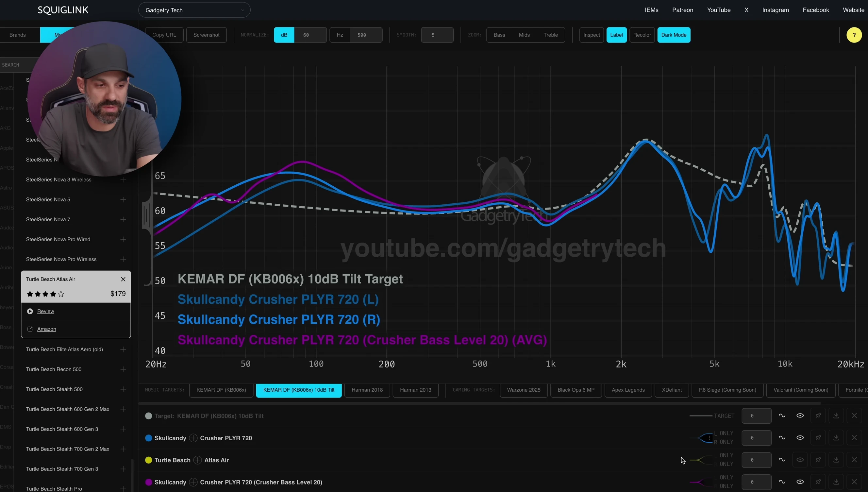Select the Harman 2013 target
The height and width of the screenshot is (492, 868).
(x=415, y=390)
